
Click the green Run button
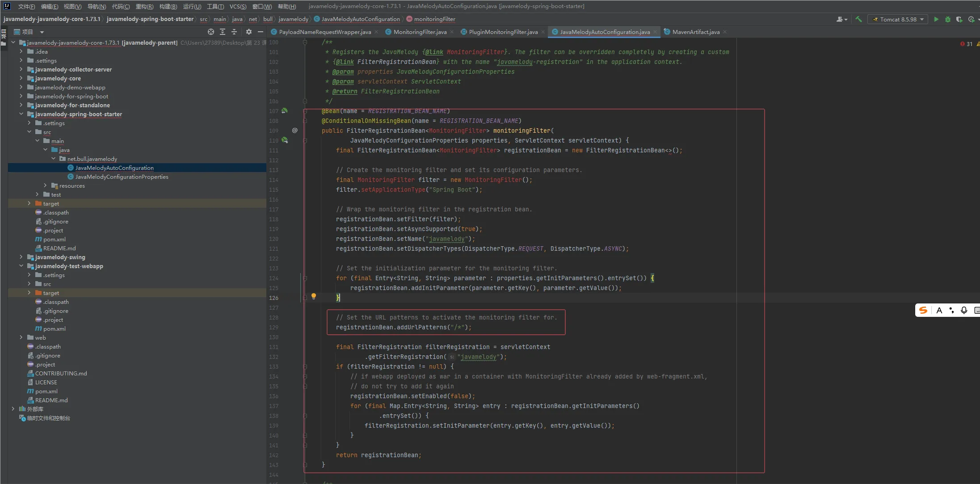(936, 19)
